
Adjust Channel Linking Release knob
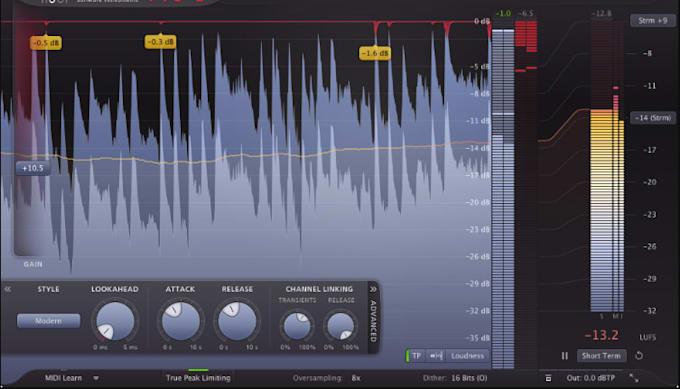340,326
